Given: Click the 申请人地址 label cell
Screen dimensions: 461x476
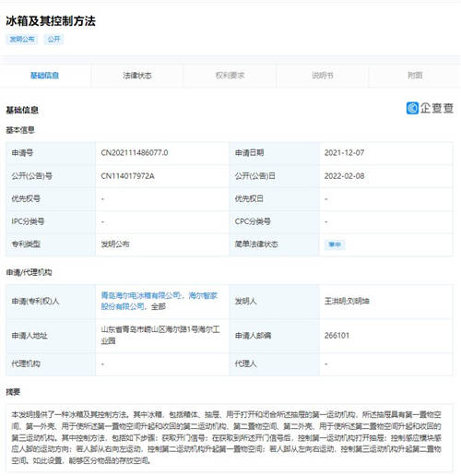Looking at the screenshot, I should tap(51, 336).
